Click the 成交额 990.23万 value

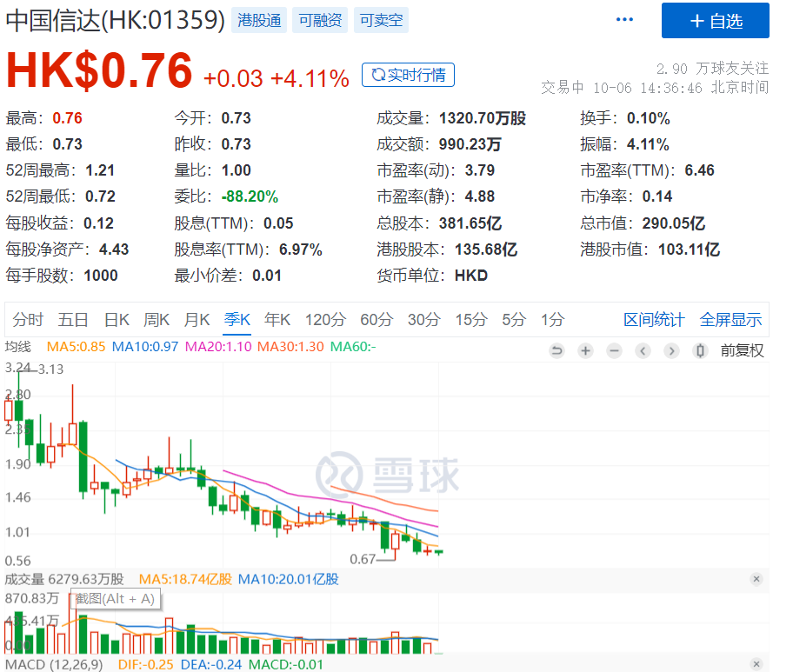coord(470,144)
